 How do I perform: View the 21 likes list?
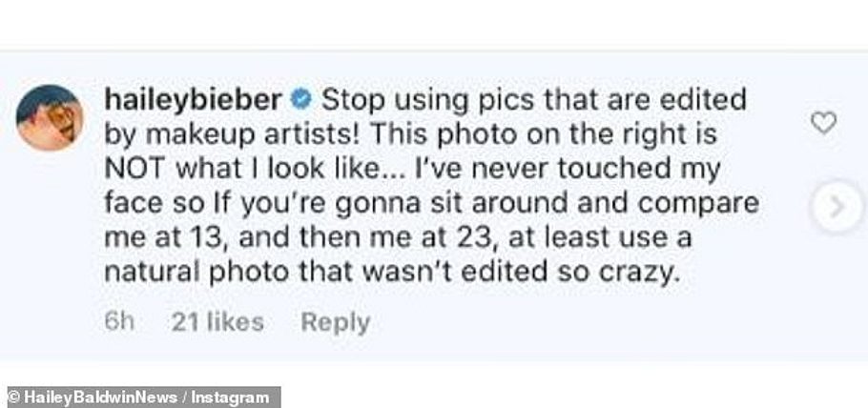click(217, 321)
